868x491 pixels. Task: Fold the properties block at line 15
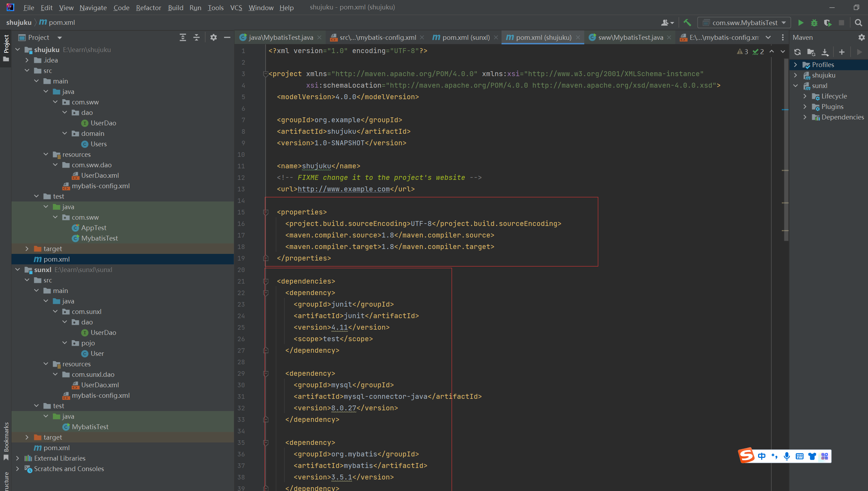coord(266,212)
